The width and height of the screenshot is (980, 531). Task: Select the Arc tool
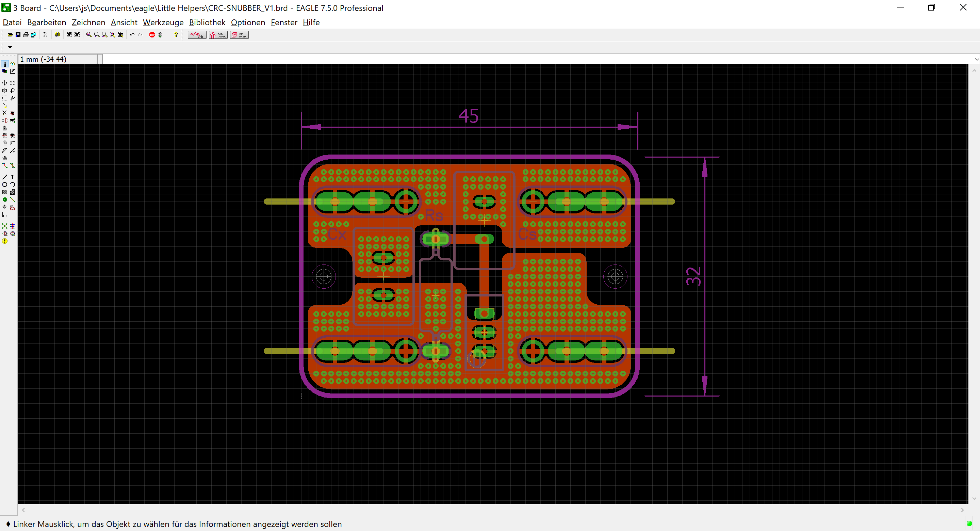tap(13, 184)
